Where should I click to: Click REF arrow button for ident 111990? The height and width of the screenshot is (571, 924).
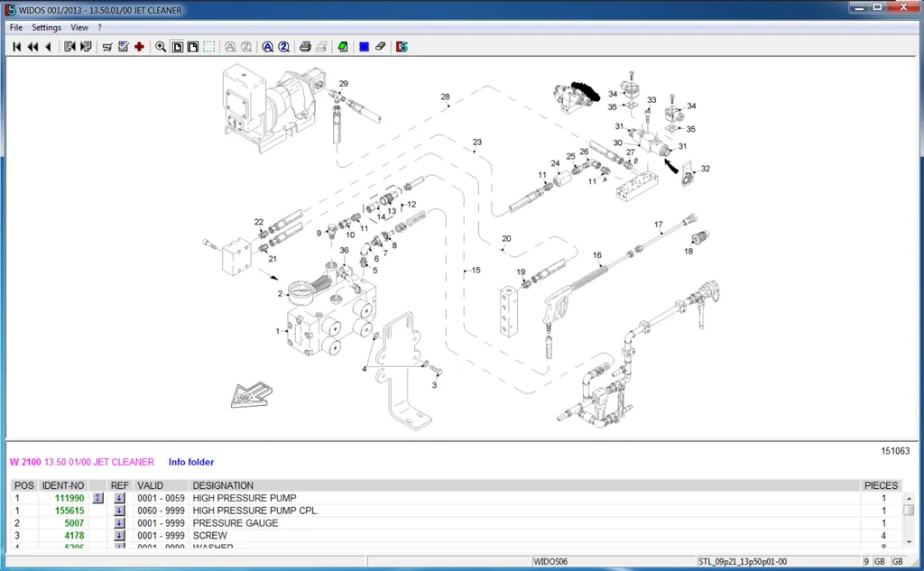[x=119, y=498]
